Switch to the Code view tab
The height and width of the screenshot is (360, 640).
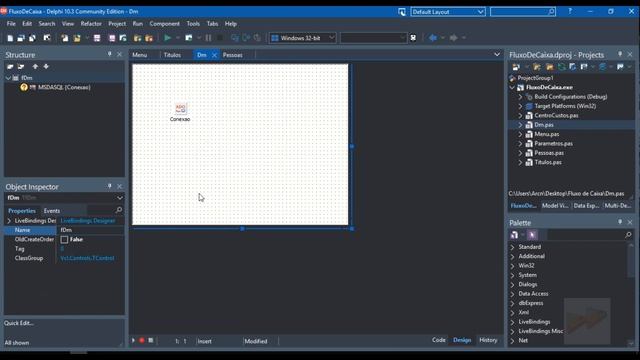tap(439, 340)
